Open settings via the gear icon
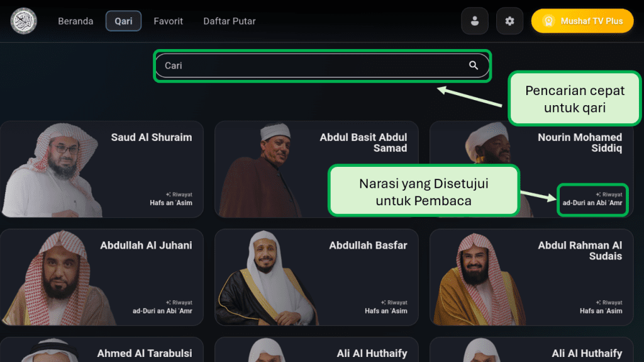This screenshot has width=644, height=362. coord(509,21)
